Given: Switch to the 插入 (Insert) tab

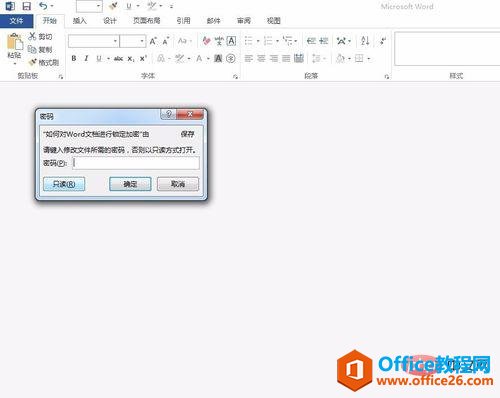Looking at the screenshot, I should click(80, 21).
